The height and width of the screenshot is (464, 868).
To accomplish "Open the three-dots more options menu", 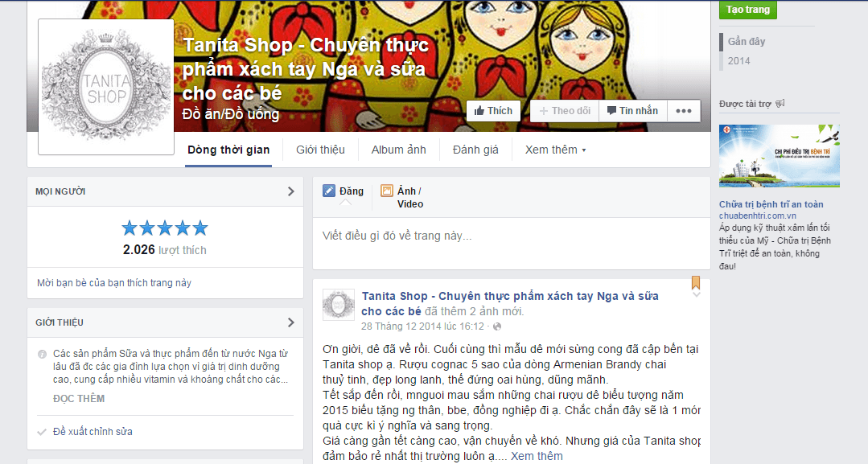I will [684, 111].
